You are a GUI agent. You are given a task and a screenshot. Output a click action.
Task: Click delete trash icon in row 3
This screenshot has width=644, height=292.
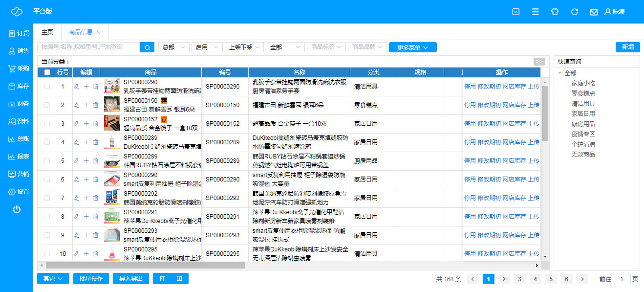pos(96,124)
